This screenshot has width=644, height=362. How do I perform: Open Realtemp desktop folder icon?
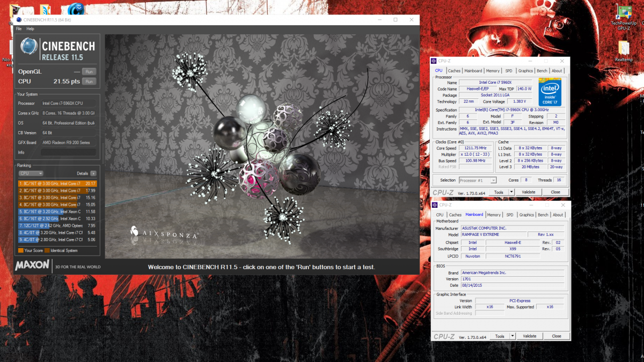[624, 52]
